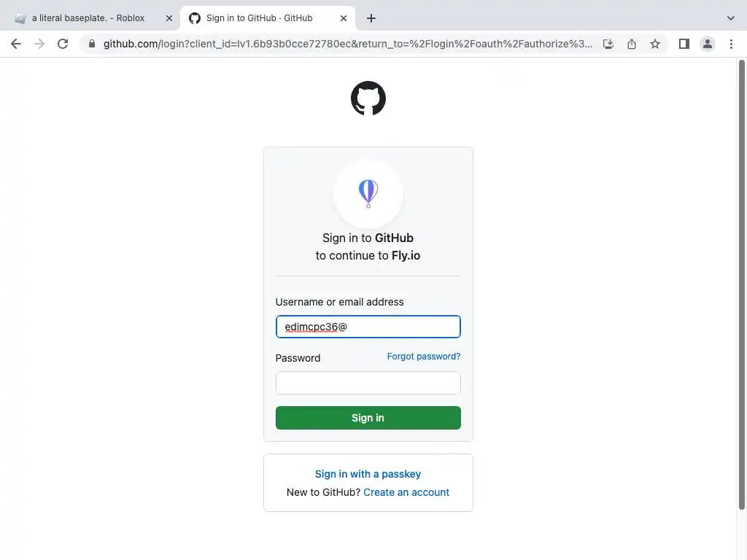The width and height of the screenshot is (747, 560).
Task: Open the Forgot password link
Action: [x=423, y=357]
